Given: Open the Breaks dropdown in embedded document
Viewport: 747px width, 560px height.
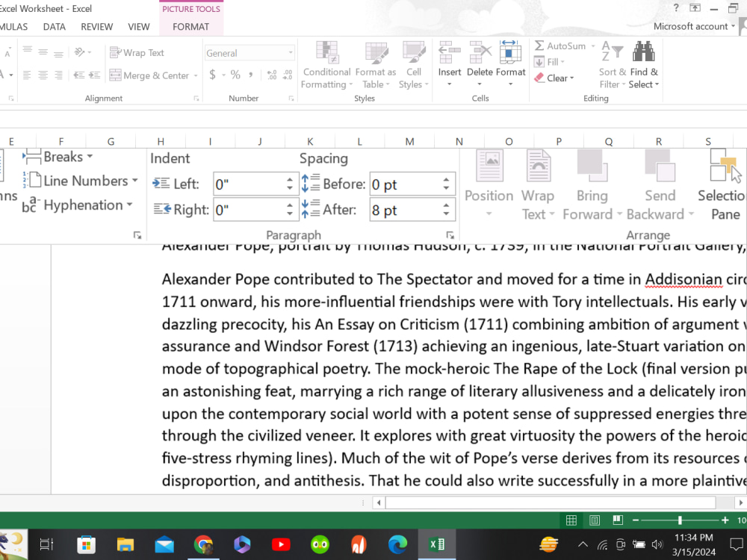Looking at the screenshot, I should 58,157.
